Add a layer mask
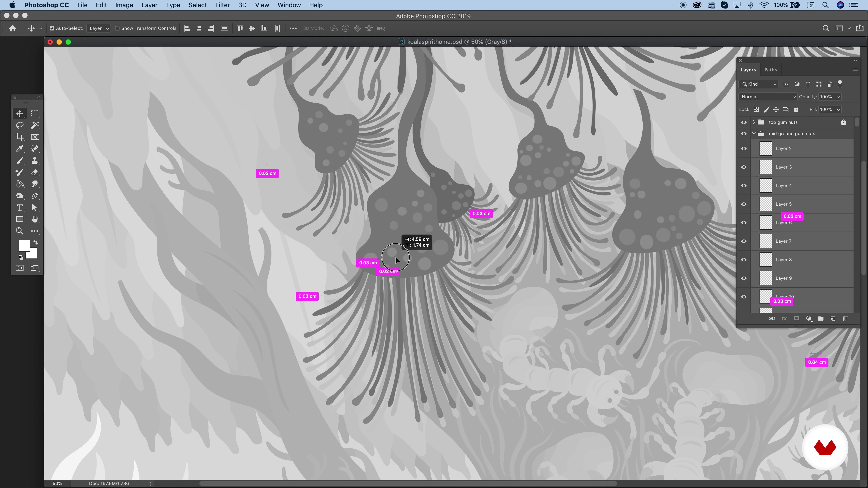The image size is (868, 488). [x=797, y=319]
